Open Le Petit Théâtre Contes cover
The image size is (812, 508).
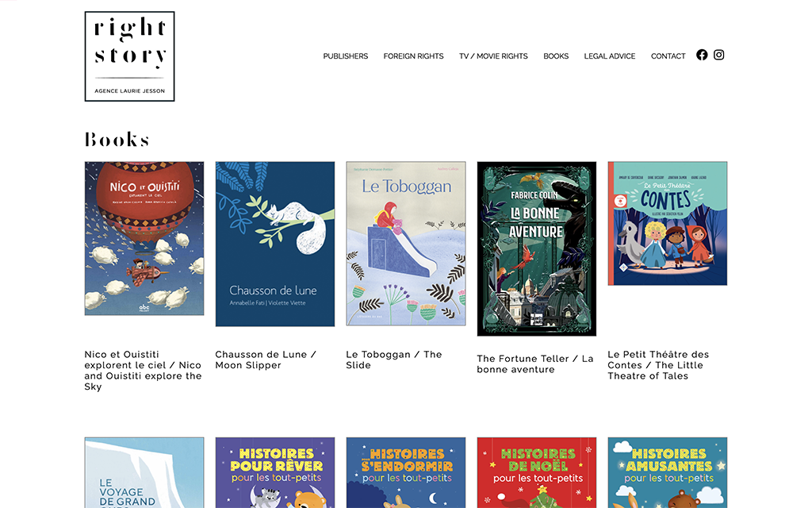click(x=668, y=223)
